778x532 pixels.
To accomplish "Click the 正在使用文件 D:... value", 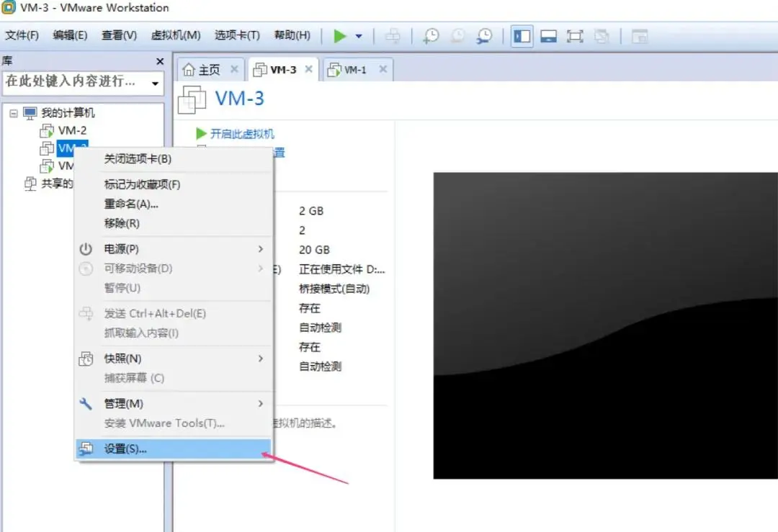I will [x=342, y=269].
